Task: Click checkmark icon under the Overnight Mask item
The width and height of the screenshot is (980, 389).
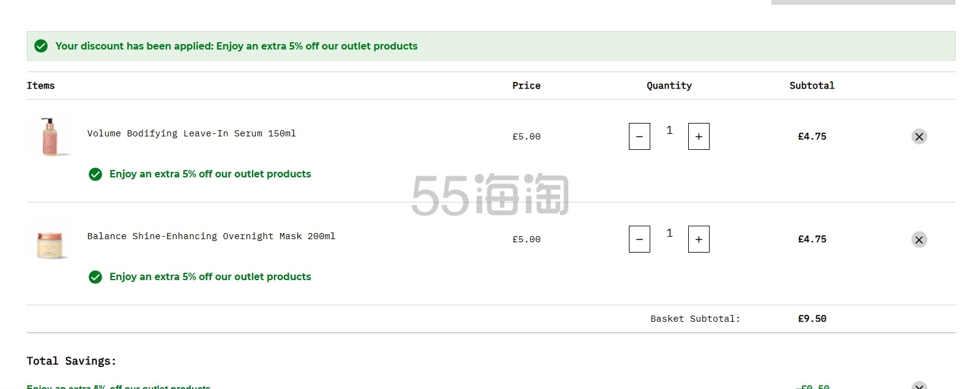Action: pos(95,277)
